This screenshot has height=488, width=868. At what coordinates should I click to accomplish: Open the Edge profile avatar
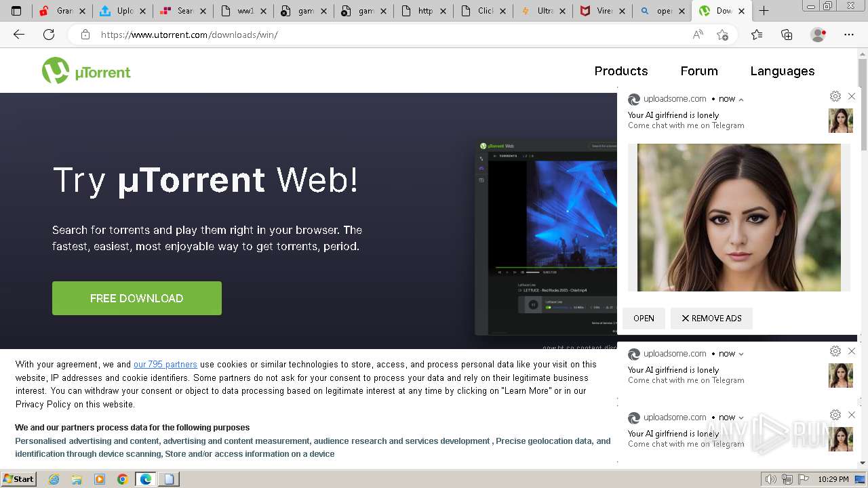[818, 35]
